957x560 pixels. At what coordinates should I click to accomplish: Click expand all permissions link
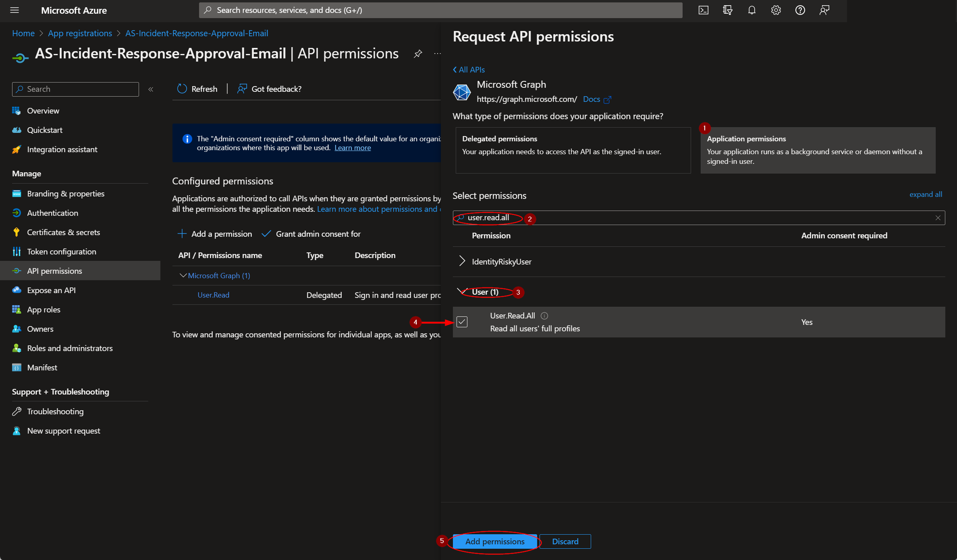tap(926, 194)
